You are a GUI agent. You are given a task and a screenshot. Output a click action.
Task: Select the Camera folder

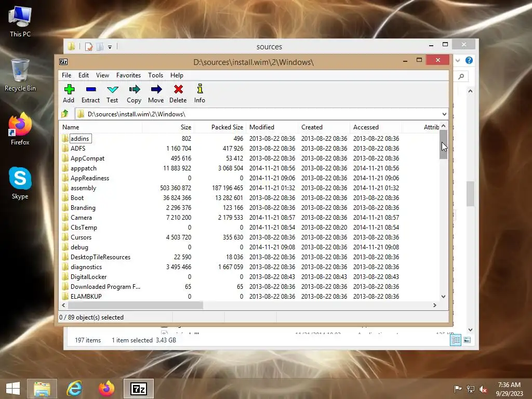pos(81,218)
